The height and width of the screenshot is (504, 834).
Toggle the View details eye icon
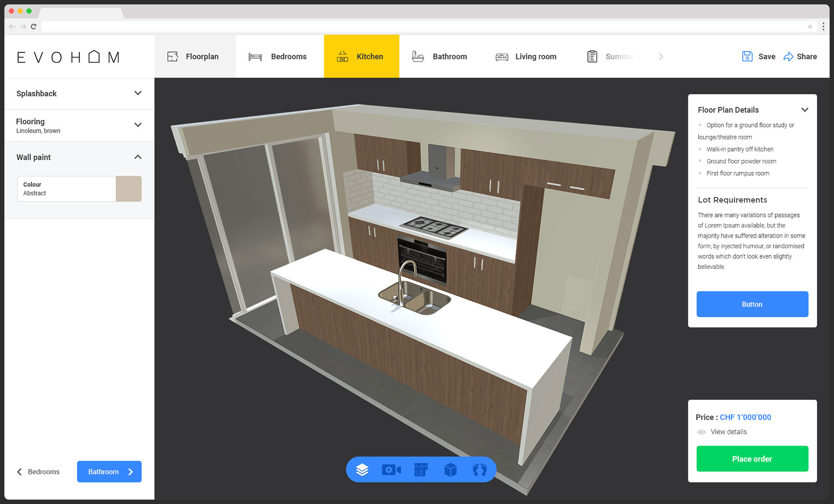click(x=701, y=432)
